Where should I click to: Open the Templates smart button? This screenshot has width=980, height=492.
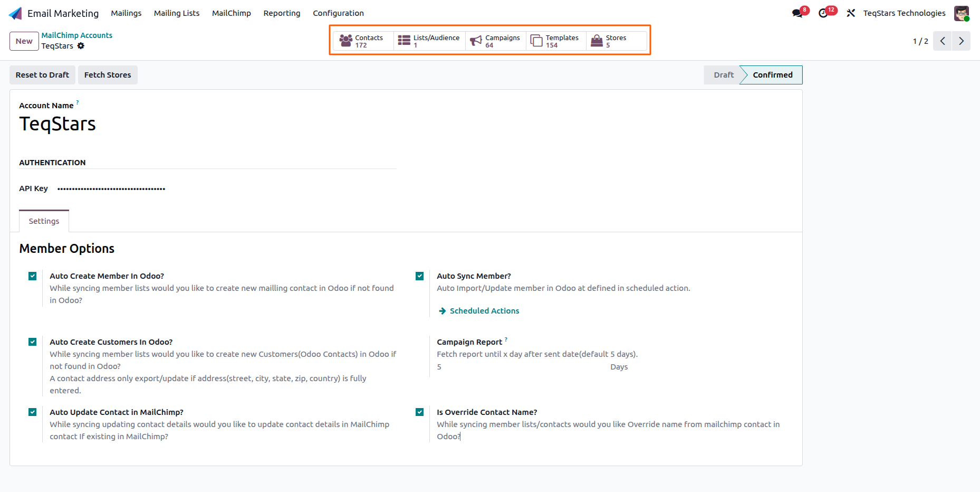pos(556,41)
